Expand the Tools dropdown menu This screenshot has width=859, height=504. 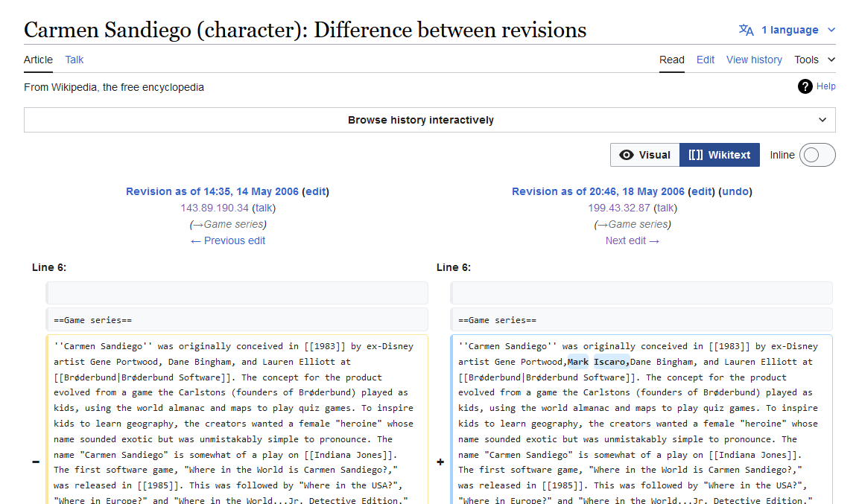(814, 60)
